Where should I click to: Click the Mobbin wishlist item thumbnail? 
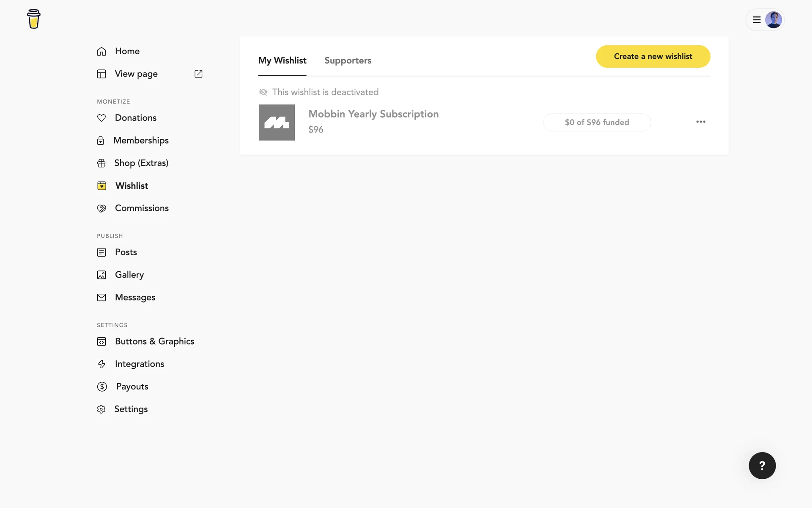[x=277, y=122]
